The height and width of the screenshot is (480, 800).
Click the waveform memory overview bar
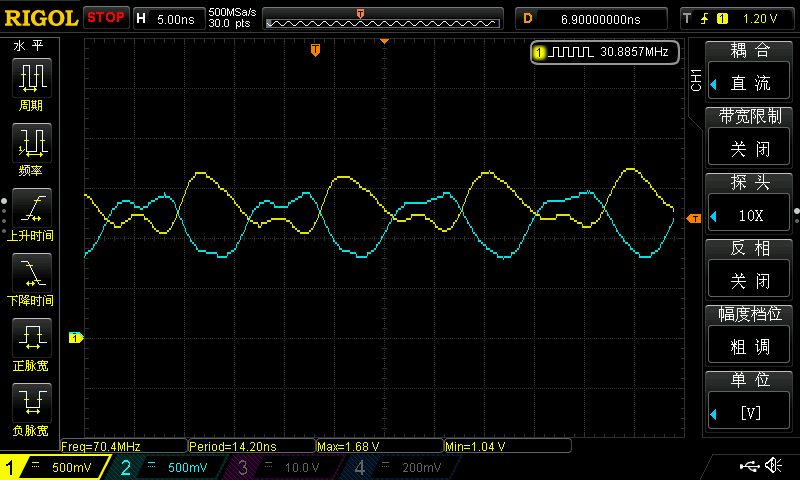[383, 23]
